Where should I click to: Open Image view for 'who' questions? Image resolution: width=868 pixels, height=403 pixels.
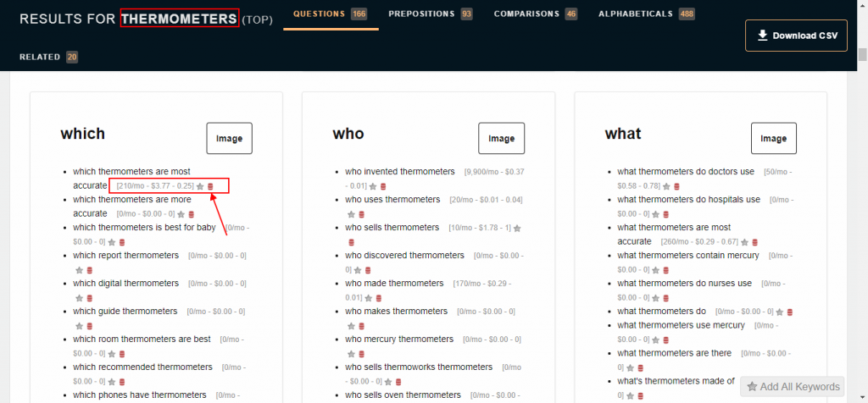pyautogui.click(x=501, y=138)
